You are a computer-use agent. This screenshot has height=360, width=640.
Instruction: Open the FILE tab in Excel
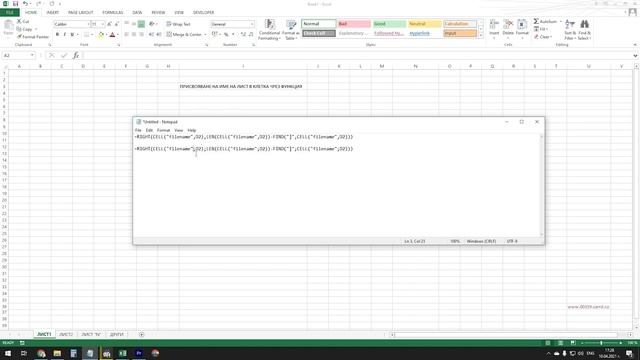10,13
